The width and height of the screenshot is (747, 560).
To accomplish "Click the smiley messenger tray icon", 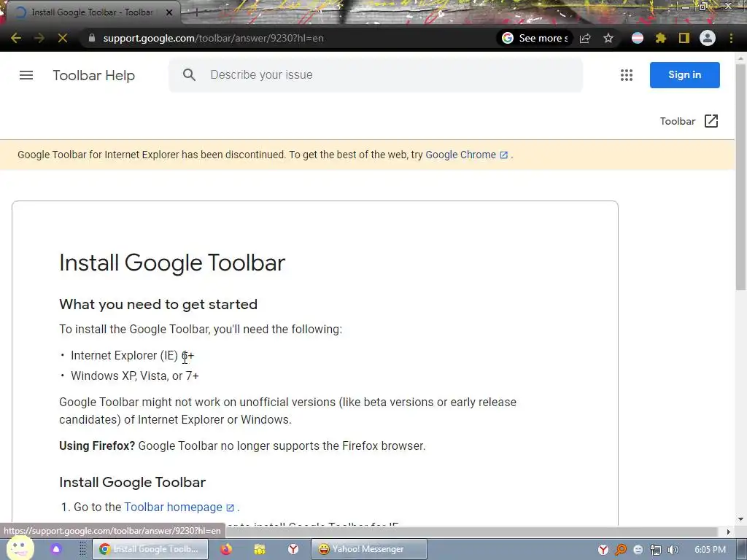I will point(638,550).
